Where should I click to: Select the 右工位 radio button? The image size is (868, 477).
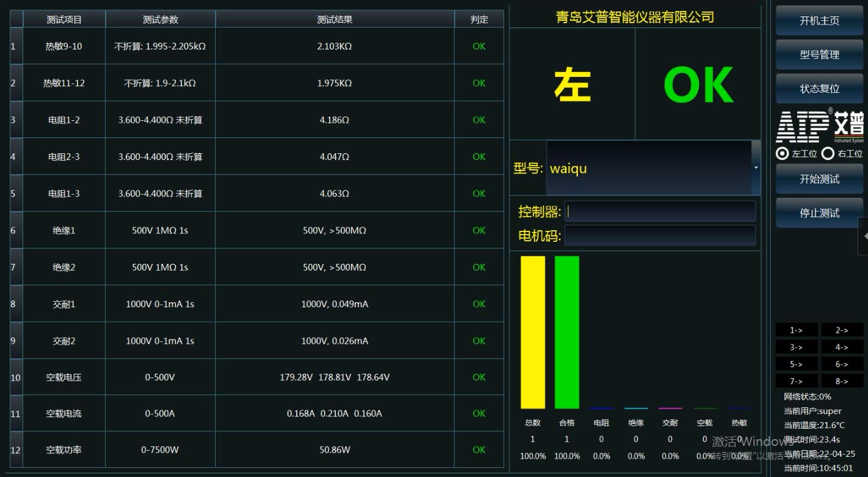(828, 153)
